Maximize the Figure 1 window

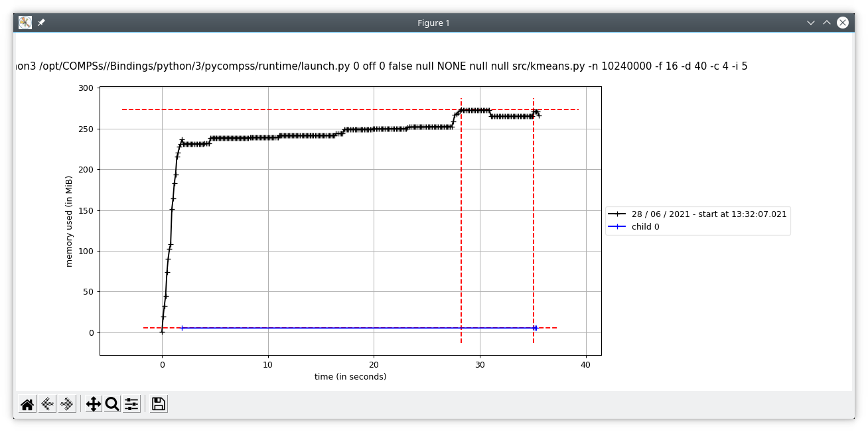click(827, 23)
